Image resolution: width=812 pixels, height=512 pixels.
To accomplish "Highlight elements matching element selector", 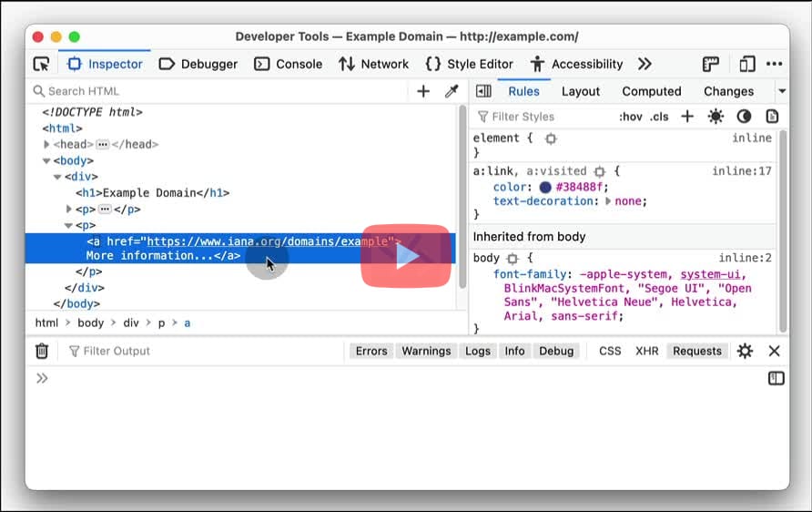I will point(551,138).
